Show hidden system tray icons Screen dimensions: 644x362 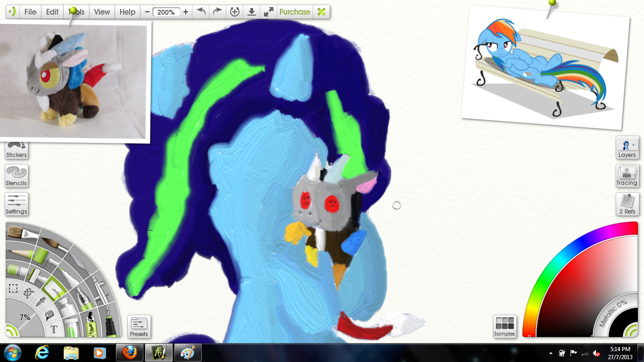point(551,353)
